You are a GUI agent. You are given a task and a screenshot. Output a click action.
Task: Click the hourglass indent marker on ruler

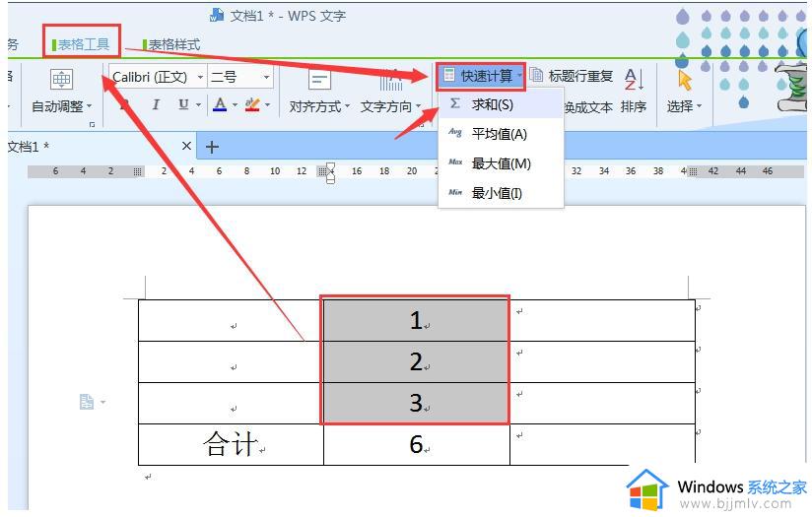(330, 172)
